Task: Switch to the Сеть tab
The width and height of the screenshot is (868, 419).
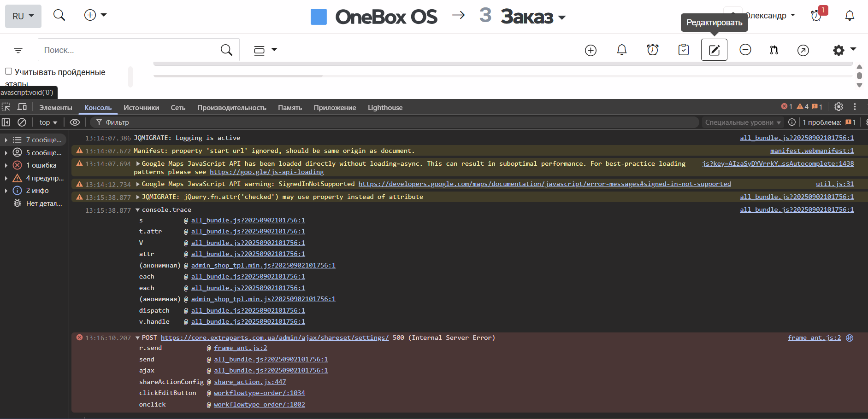Action: coord(178,108)
